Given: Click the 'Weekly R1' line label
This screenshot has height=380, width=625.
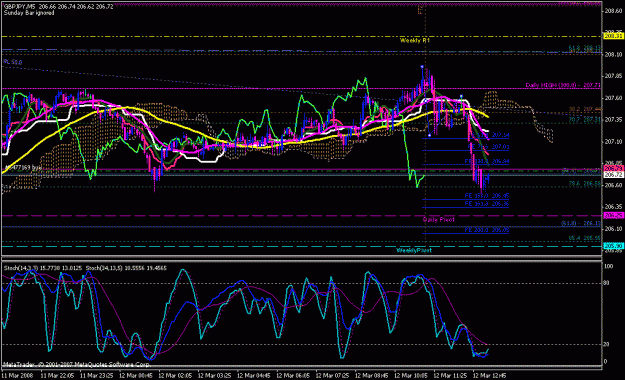Looking at the screenshot, I should tap(415, 40).
